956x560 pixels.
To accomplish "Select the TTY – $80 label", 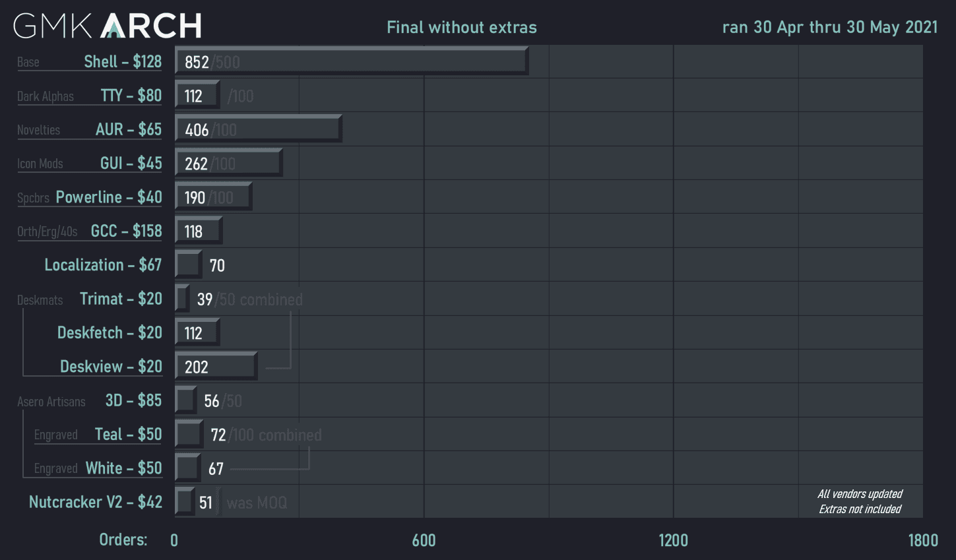I will pyautogui.click(x=131, y=96).
